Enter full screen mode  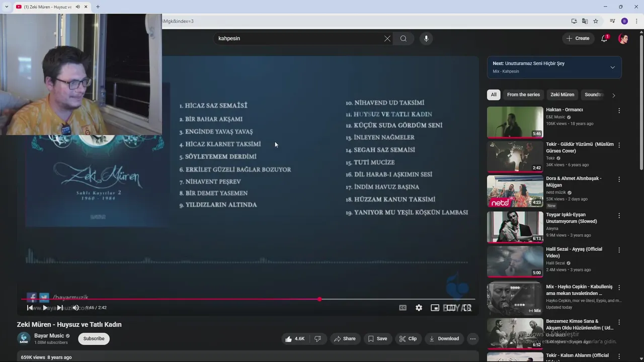click(x=467, y=308)
